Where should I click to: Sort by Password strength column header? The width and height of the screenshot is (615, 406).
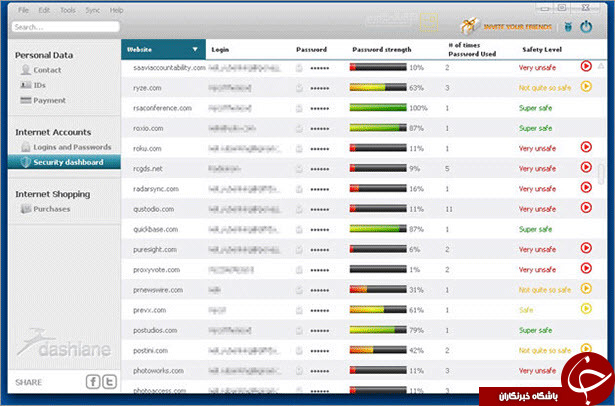[x=382, y=49]
